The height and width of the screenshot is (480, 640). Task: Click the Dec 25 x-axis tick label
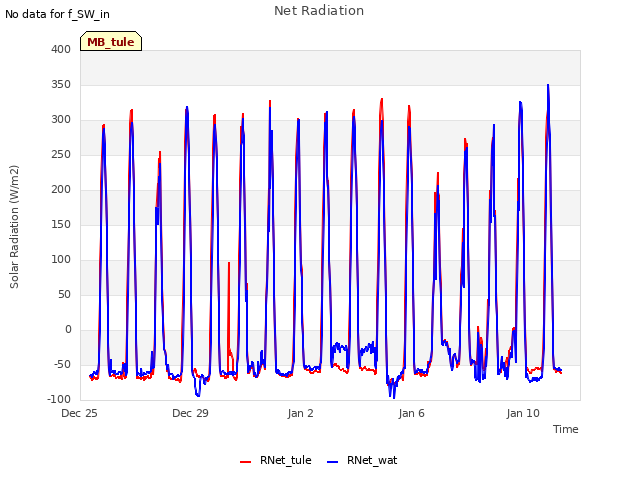click(x=80, y=413)
